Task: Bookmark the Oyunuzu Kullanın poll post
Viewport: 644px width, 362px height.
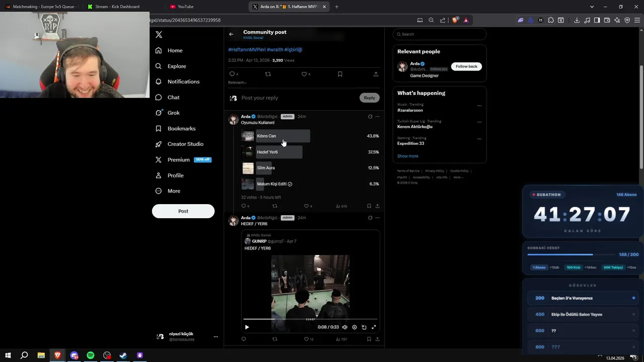Action: (x=369, y=206)
